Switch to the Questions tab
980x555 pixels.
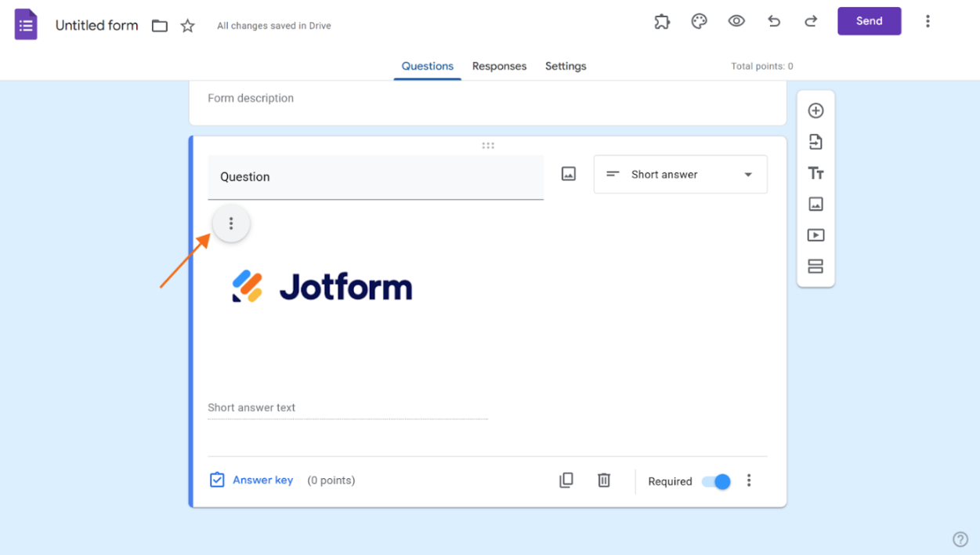[427, 66]
